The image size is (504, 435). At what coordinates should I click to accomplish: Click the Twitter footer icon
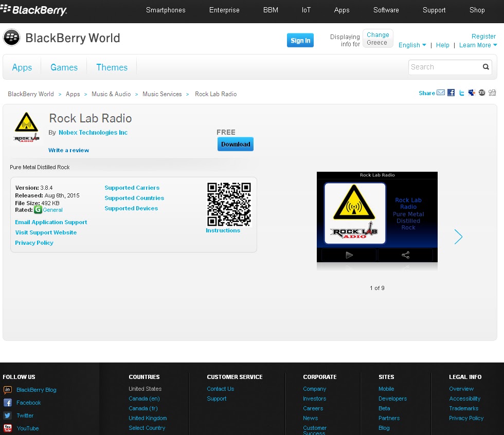(7, 415)
